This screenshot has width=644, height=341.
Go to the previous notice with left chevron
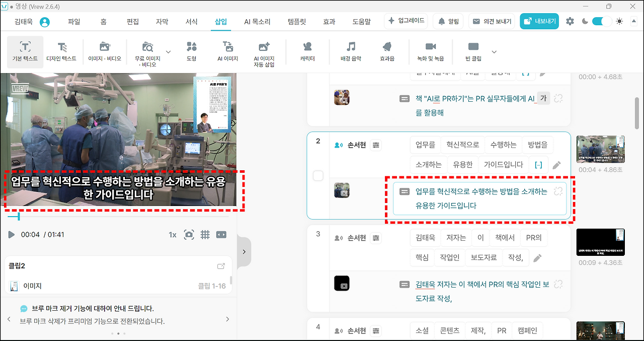tap(9, 319)
